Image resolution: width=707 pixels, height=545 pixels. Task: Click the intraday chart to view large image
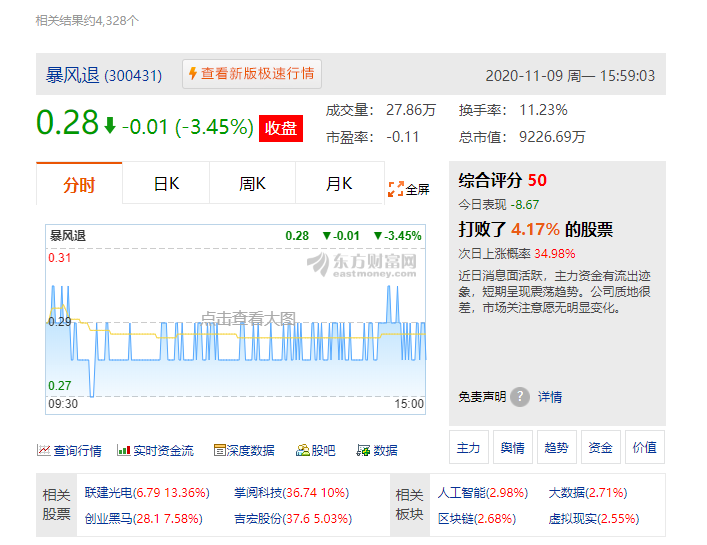[x=235, y=319]
